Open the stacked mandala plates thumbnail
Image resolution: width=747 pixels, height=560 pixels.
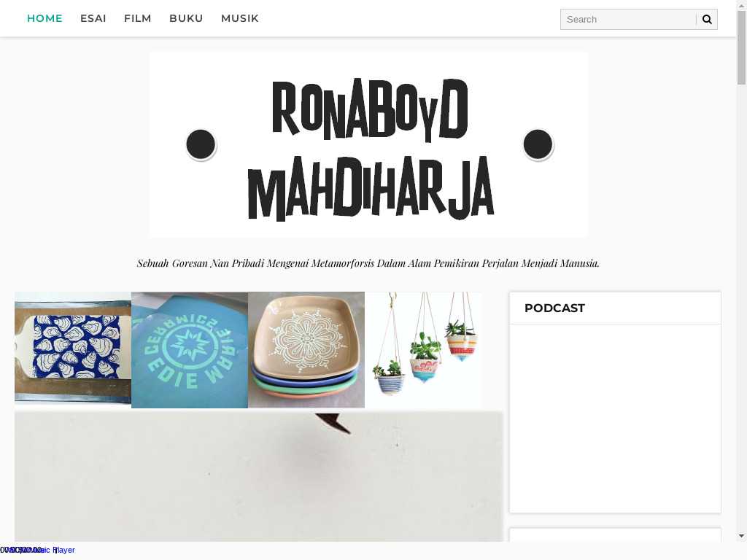[x=306, y=350]
